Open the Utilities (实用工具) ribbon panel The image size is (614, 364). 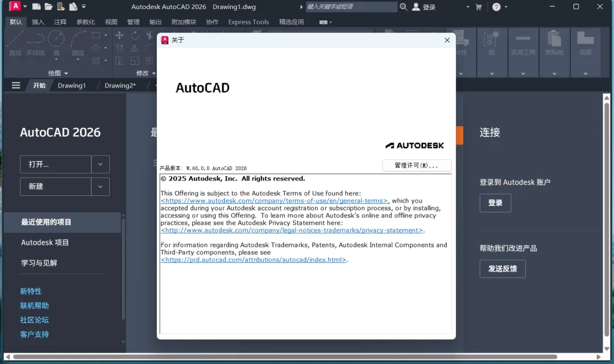click(x=523, y=52)
